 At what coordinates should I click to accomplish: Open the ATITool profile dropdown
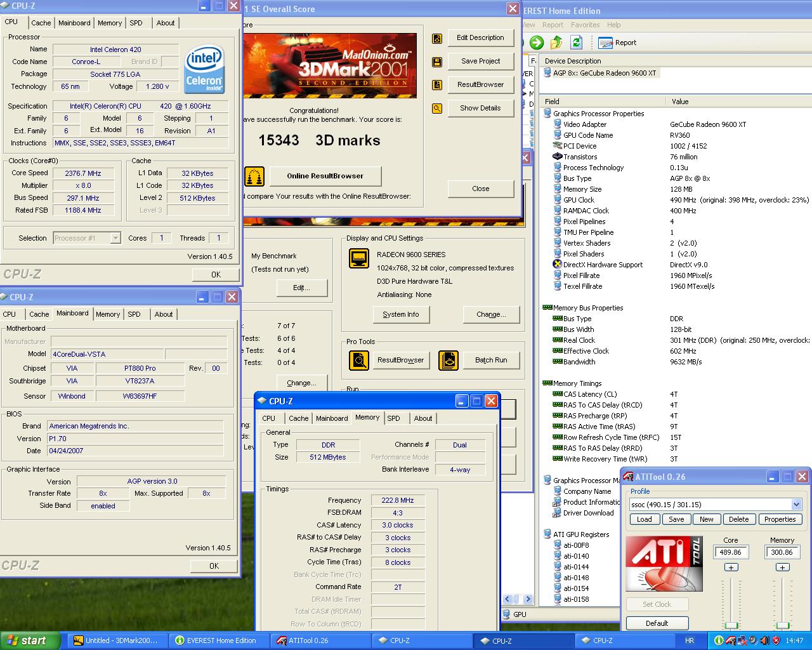(x=796, y=505)
